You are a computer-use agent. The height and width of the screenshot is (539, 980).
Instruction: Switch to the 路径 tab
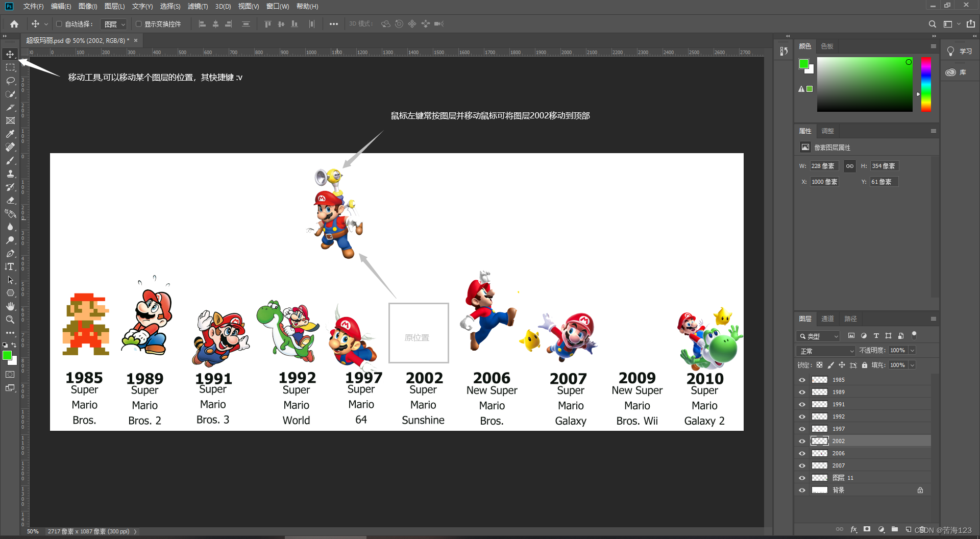click(x=850, y=319)
